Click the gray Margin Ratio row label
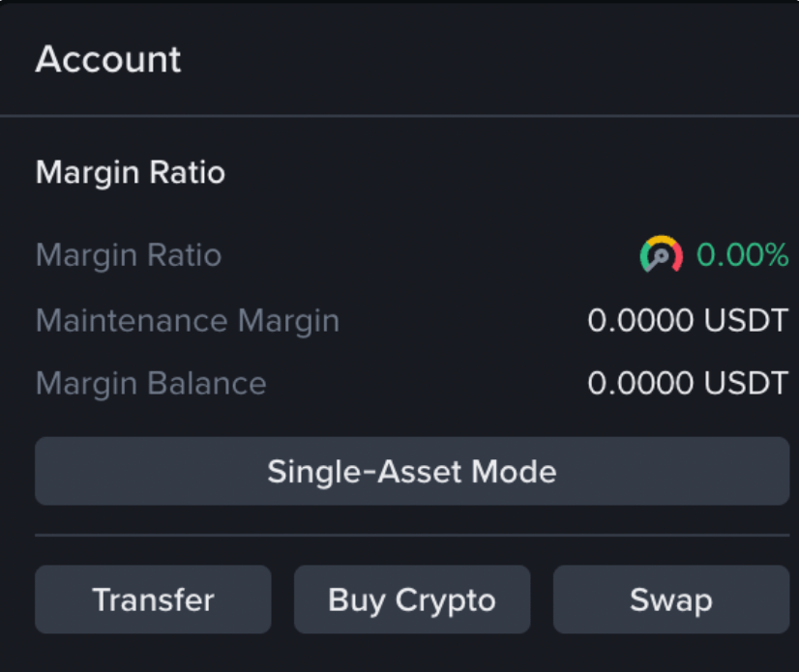The height and width of the screenshot is (672, 799). click(129, 255)
